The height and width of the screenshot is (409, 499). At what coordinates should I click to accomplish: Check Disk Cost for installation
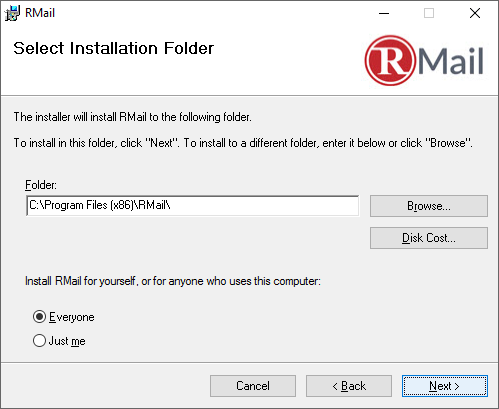click(429, 238)
